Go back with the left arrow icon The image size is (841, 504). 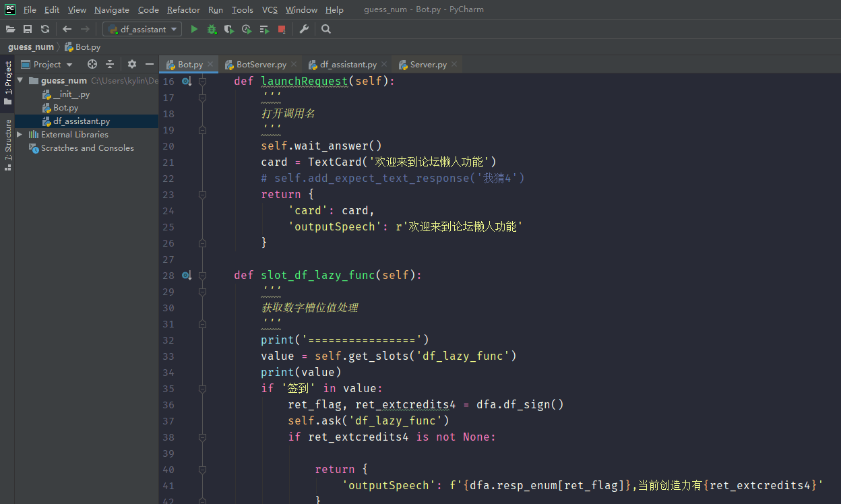pyautogui.click(x=67, y=29)
